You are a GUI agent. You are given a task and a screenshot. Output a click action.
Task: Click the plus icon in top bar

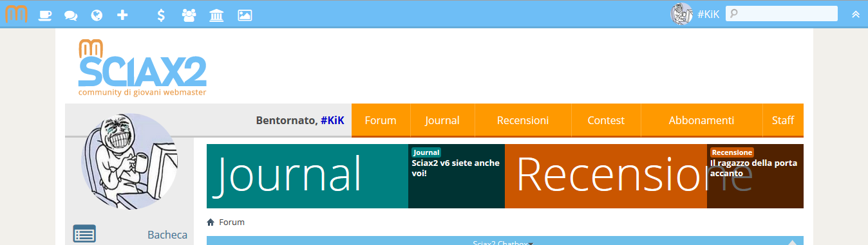[x=122, y=14]
